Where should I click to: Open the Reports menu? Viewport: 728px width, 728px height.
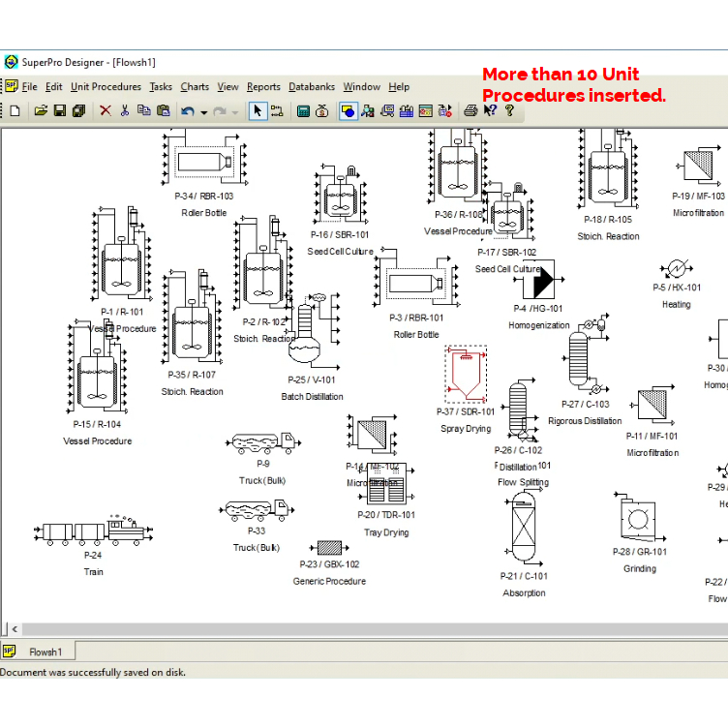(x=263, y=87)
